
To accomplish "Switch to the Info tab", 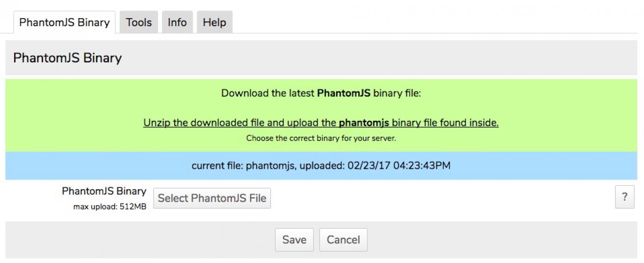I will pos(177,23).
